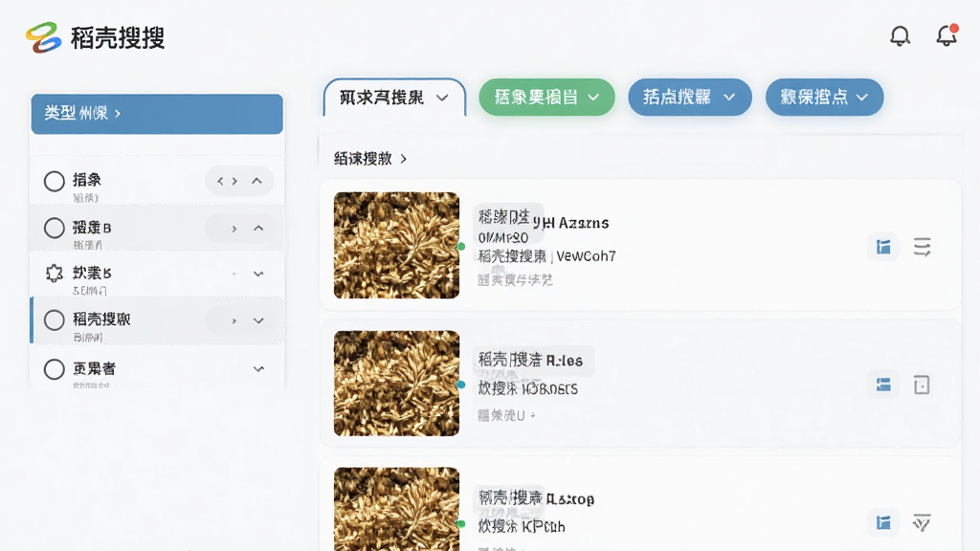Click the filter funnel icon in KPCuh card

[922, 523]
